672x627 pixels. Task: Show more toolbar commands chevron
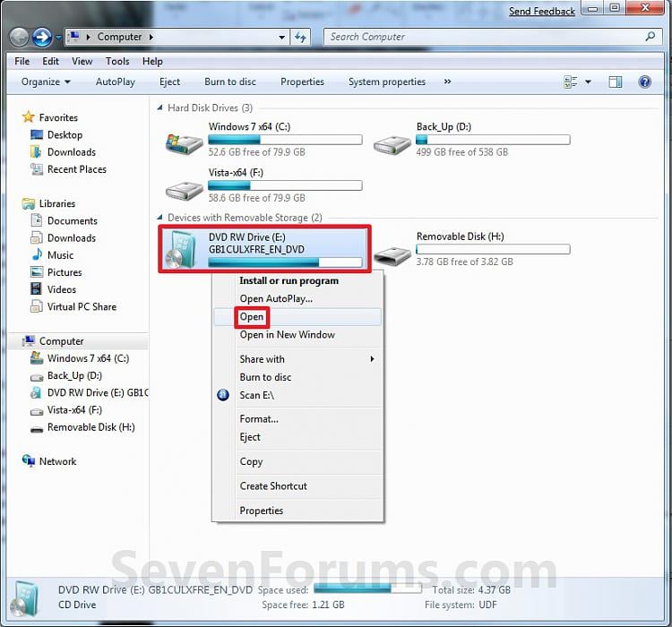coord(447,82)
